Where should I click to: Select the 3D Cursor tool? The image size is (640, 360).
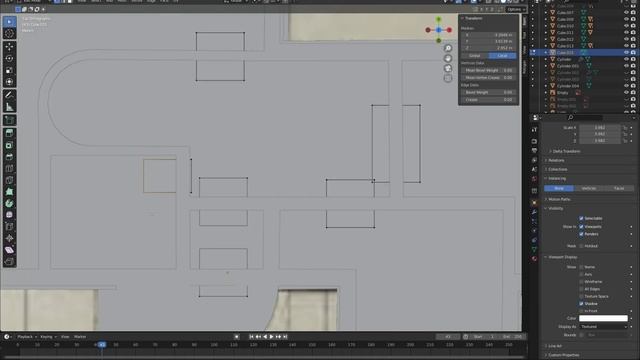click(x=9, y=33)
